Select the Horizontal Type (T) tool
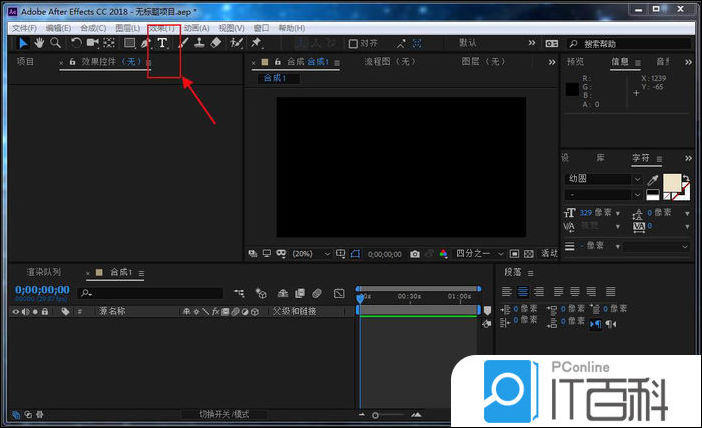The width and height of the screenshot is (702, 428). point(162,43)
